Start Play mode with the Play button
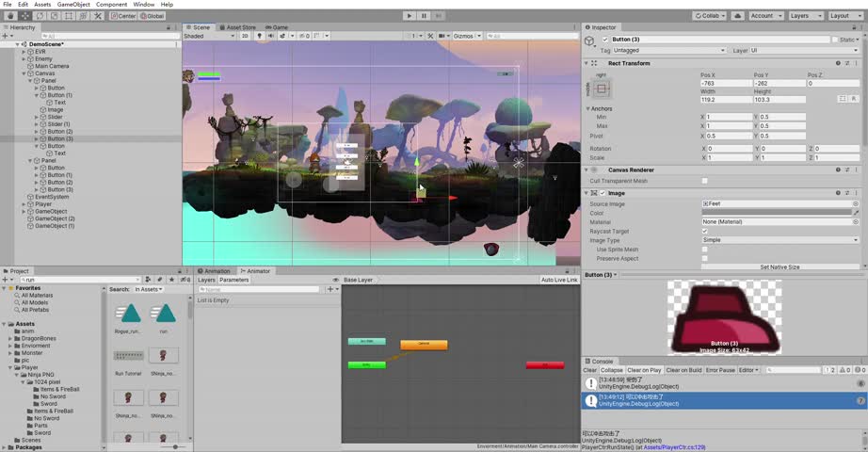Screen dimensions: 868x452 [x=410, y=16]
